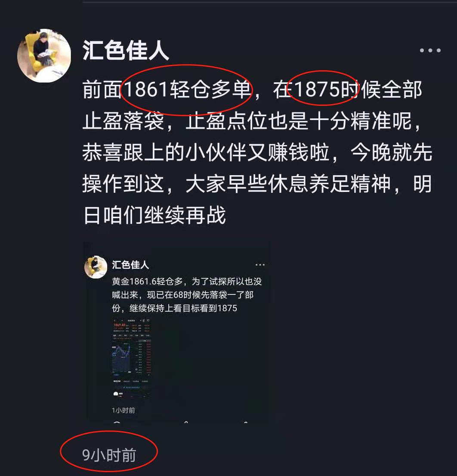This screenshot has width=457, height=476.
Task: Tap the 1小时前 timestamp in embedded image
Action: click(x=123, y=411)
